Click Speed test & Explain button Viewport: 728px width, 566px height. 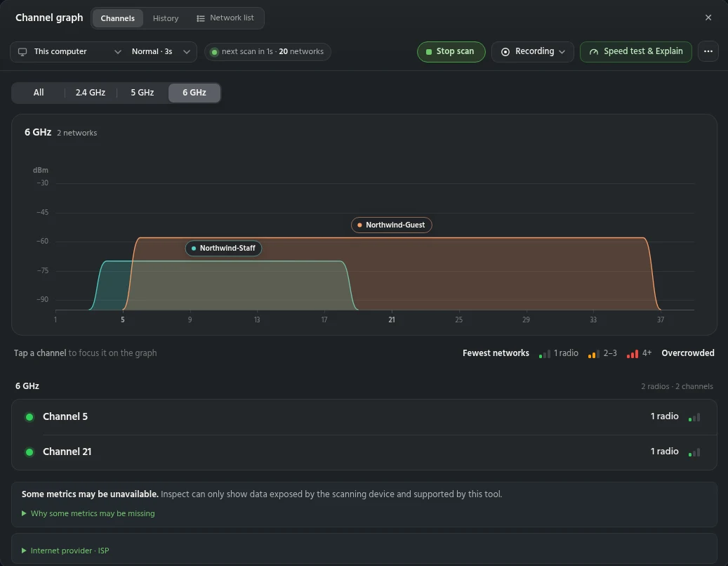click(635, 51)
